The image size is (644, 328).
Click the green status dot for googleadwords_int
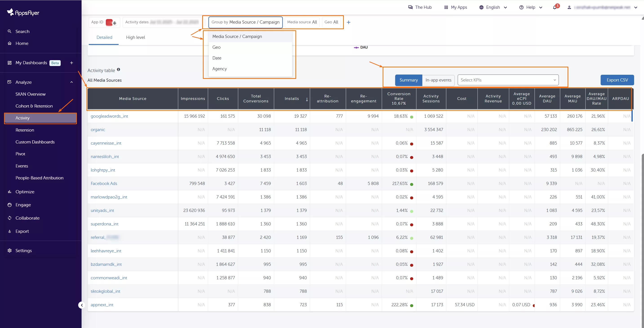coord(411,117)
